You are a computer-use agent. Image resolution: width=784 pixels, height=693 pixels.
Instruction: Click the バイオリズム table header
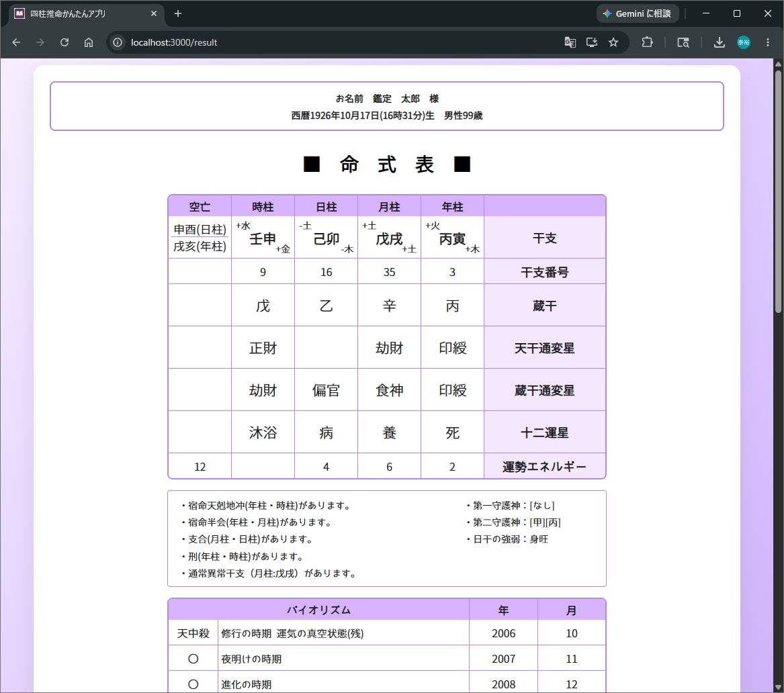point(318,610)
